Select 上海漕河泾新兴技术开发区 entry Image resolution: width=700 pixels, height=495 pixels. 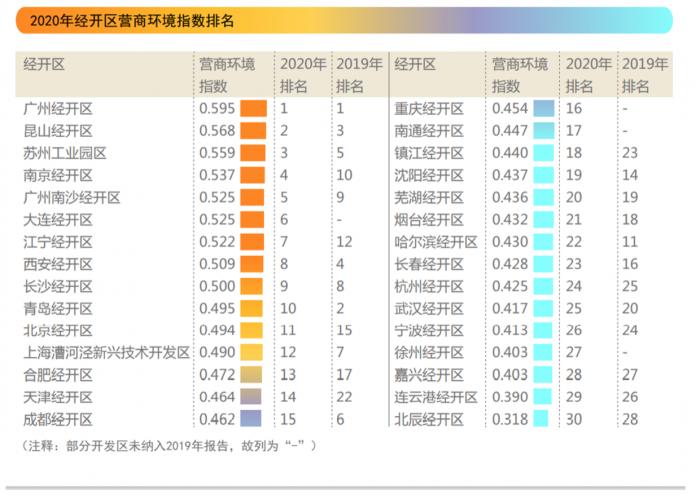[x=107, y=352]
